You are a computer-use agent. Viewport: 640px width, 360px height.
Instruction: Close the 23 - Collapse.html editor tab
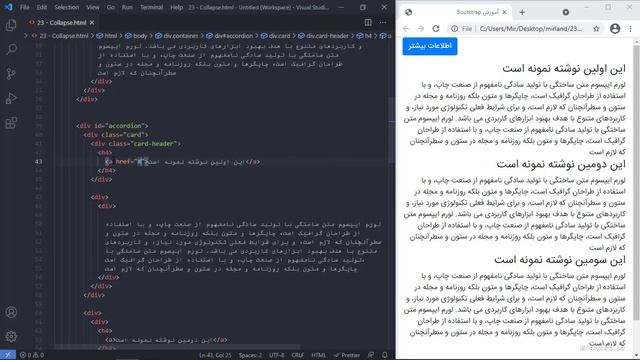pyautogui.click(x=92, y=22)
